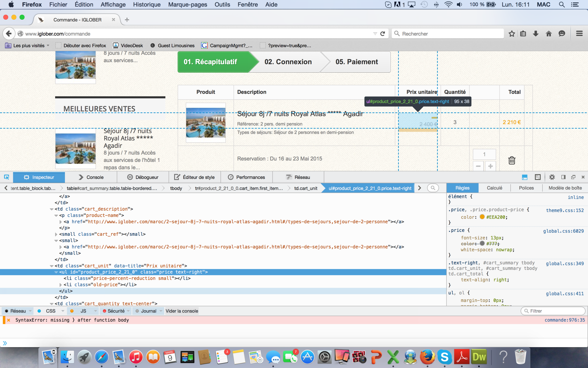Switch to the Console tab
The height and width of the screenshot is (368, 588).
(x=91, y=177)
